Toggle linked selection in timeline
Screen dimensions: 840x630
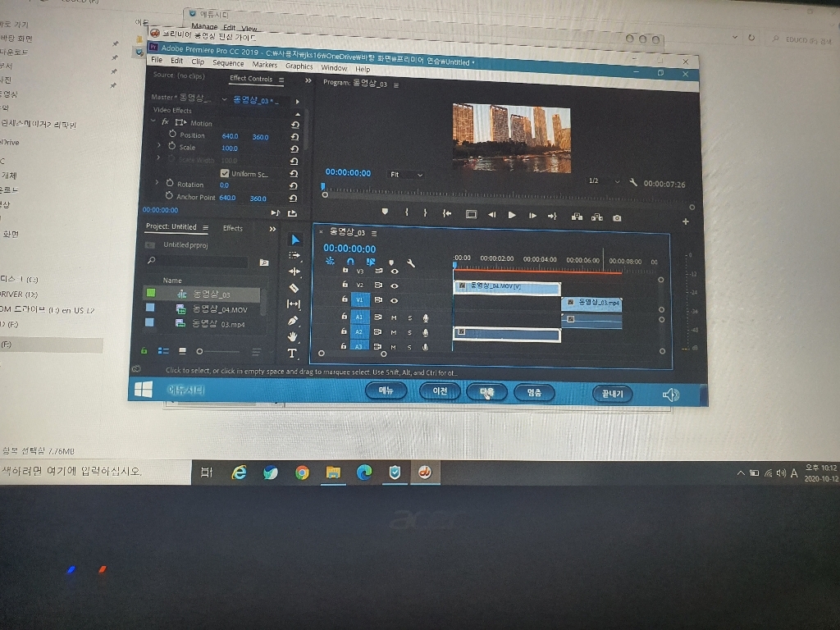[x=371, y=262]
